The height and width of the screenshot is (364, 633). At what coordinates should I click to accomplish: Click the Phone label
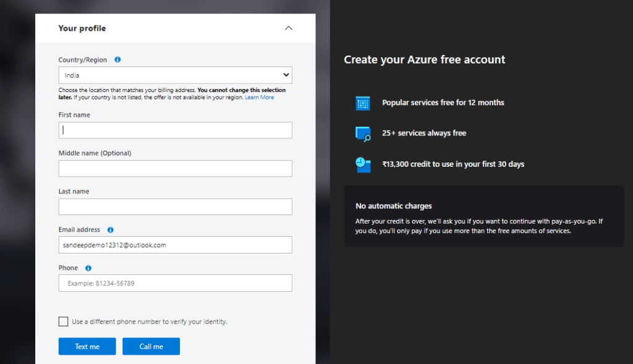[x=68, y=268]
